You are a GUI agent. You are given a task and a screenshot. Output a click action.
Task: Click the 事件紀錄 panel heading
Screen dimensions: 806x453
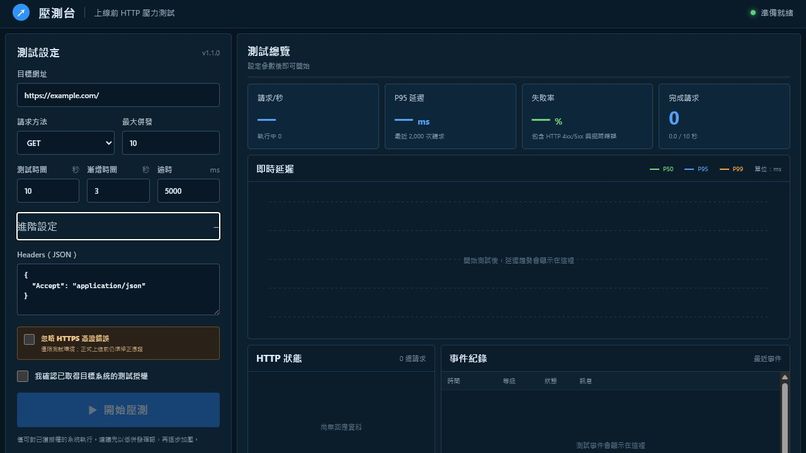pyautogui.click(x=468, y=358)
